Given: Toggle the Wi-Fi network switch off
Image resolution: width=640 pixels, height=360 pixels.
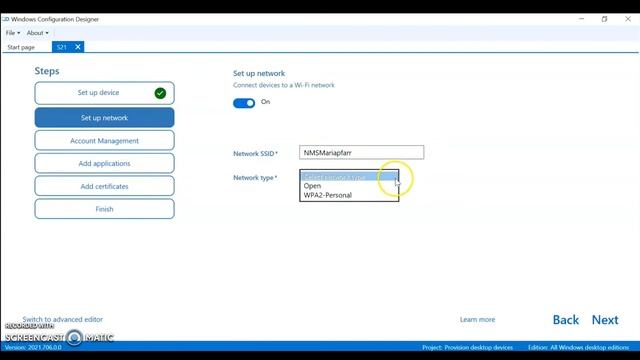Looking at the screenshot, I should 244,103.
